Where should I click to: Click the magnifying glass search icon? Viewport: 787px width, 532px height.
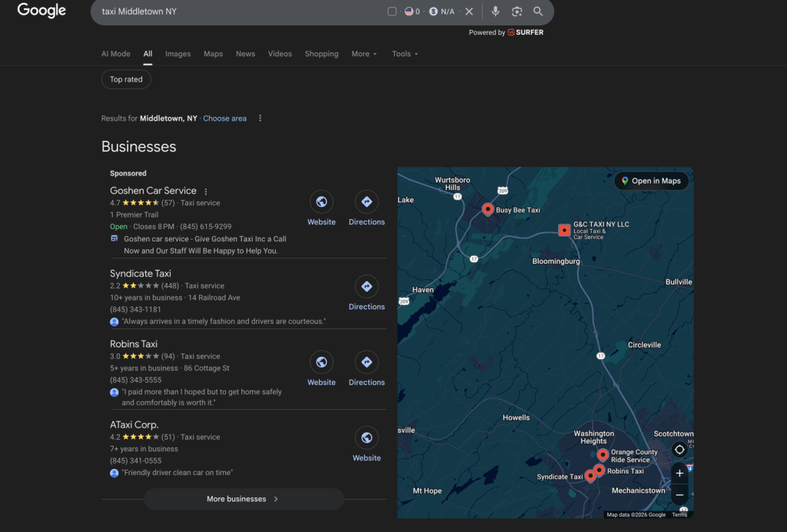[538, 12]
